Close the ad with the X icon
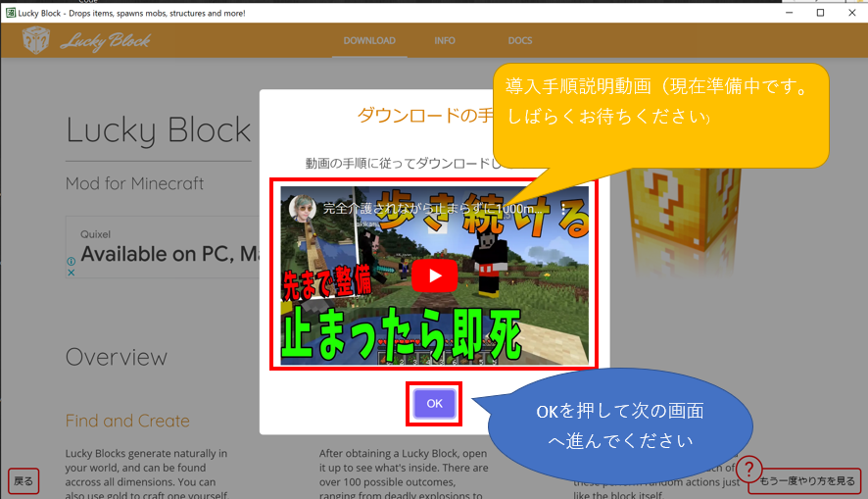The width and height of the screenshot is (868, 499). pyautogui.click(x=71, y=273)
